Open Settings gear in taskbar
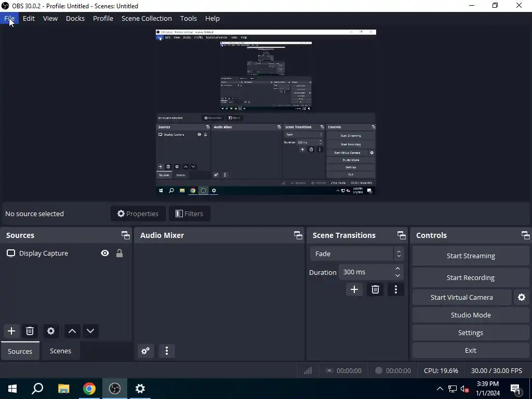This screenshot has height=399, width=532. [140, 389]
